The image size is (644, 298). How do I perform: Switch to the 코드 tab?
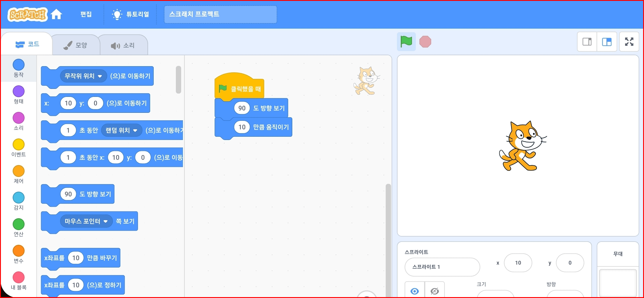pyautogui.click(x=27, y=44)
